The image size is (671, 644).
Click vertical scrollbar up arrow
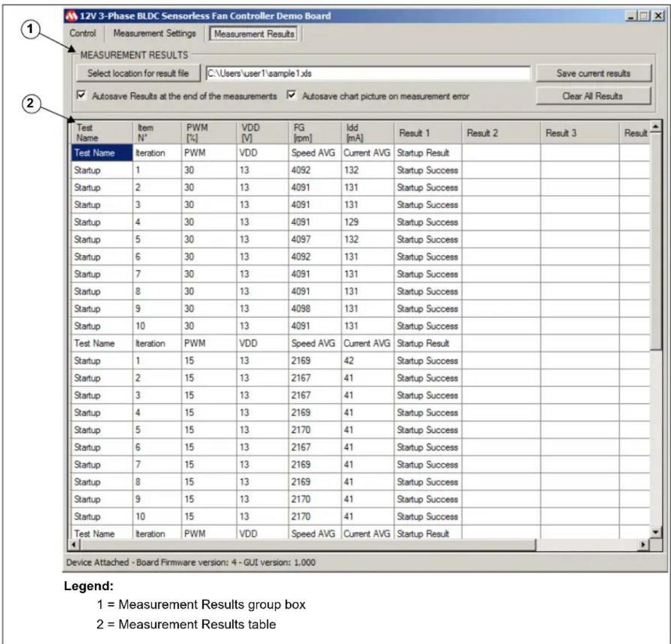[x=656, y=127]
